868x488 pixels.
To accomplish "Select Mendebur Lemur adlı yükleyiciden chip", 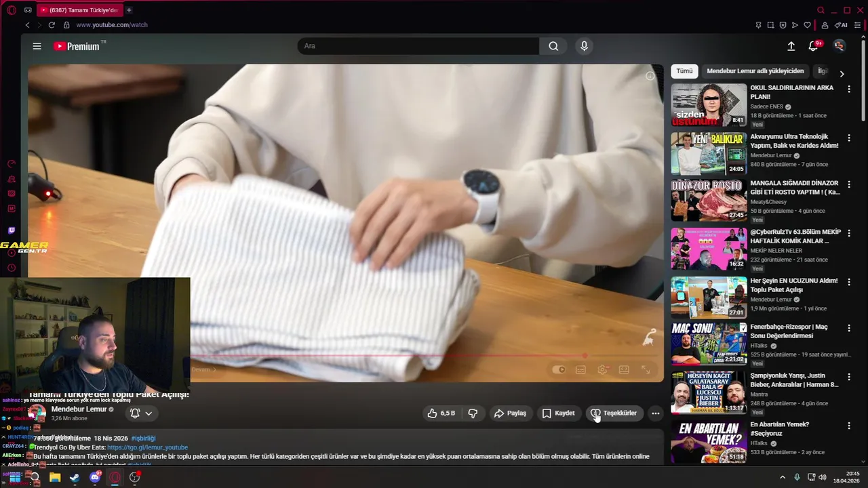I will [755, 71].
